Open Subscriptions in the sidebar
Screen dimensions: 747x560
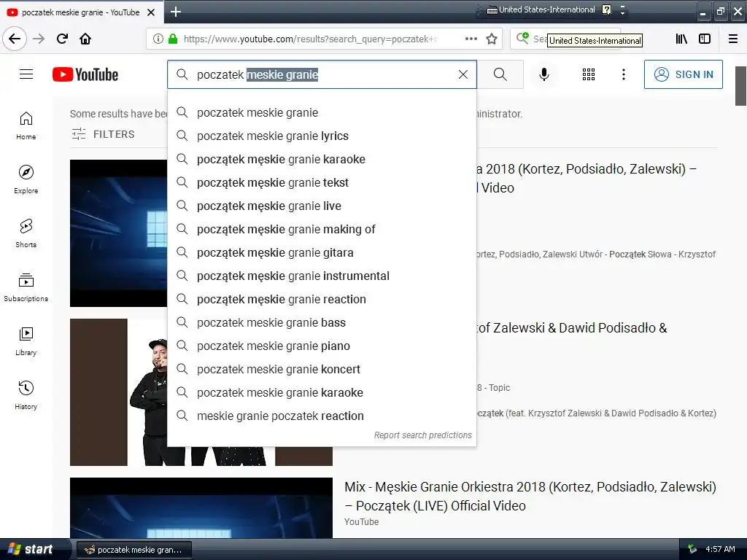26,287
